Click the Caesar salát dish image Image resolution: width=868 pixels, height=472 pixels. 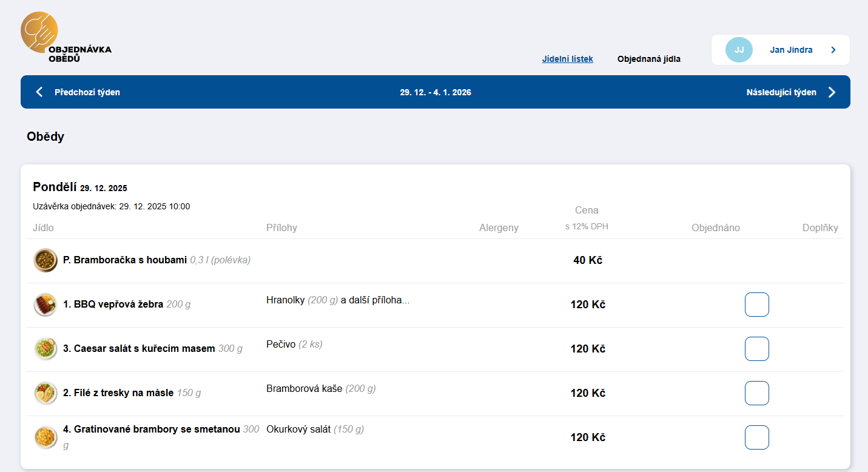pos(45,349)
